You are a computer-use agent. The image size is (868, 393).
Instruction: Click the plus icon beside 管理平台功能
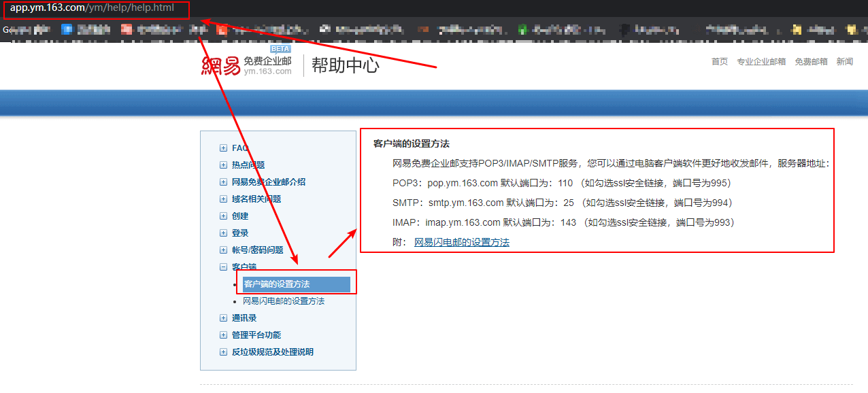[223, 335]
